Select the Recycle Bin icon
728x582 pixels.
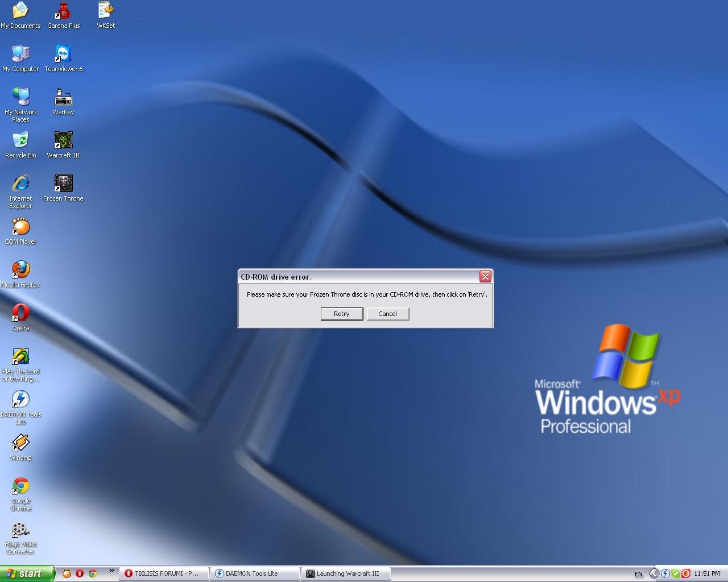pyautogui.click(x=20, y=140)
